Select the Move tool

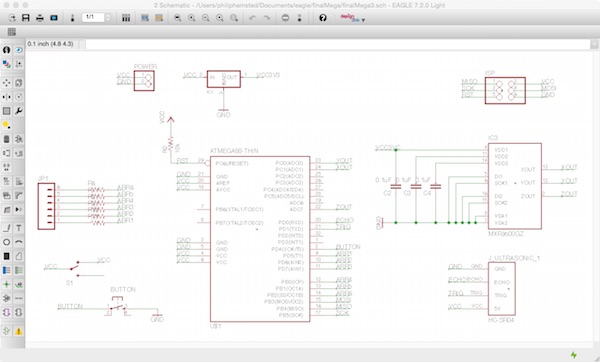tap(7, 83)
